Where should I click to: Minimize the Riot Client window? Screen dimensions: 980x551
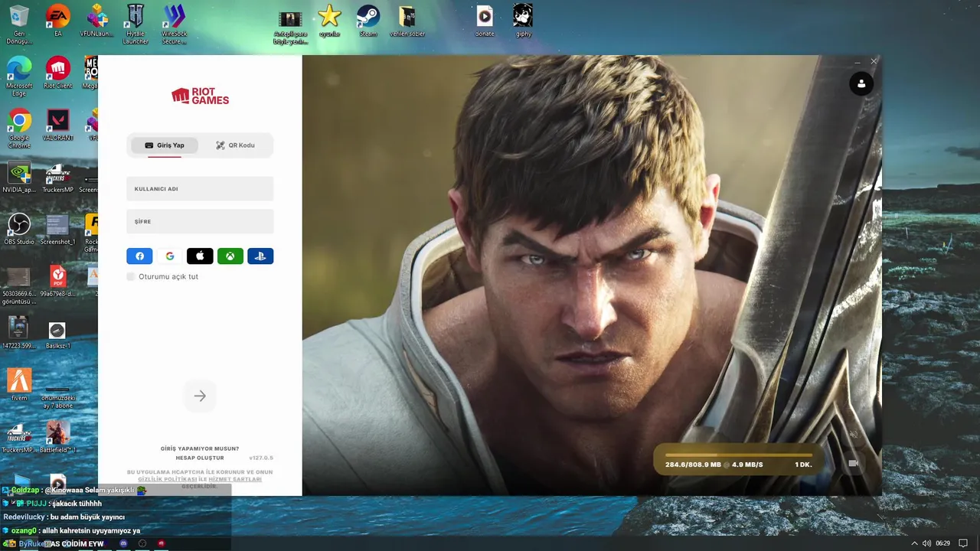(857, 61)
